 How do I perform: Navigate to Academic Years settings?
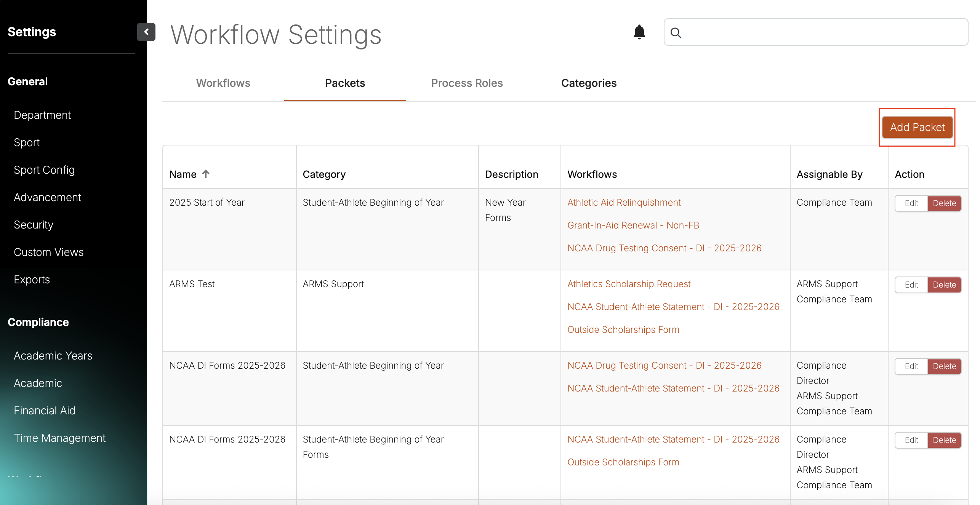click(x=53, y=356)
